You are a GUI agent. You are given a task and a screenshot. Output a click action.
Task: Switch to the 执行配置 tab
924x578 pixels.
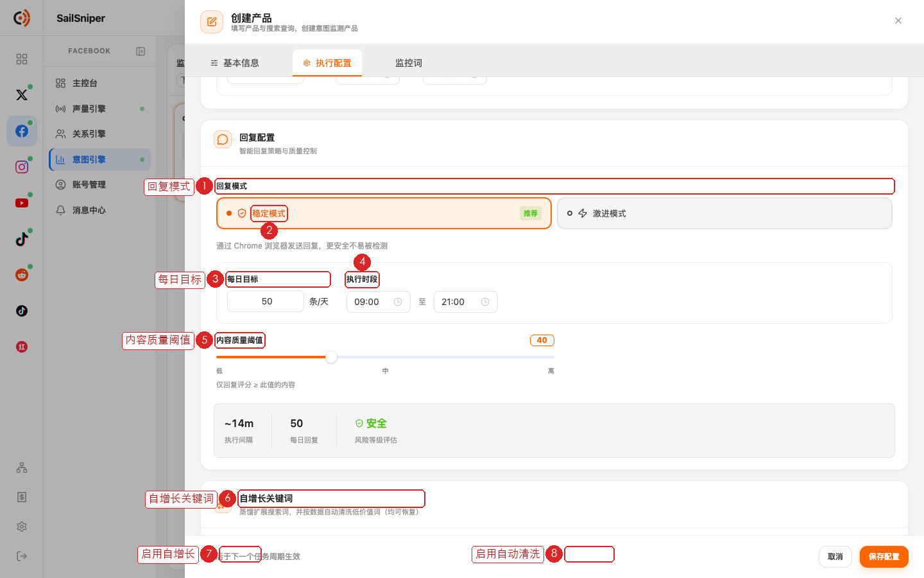(327, 63)
